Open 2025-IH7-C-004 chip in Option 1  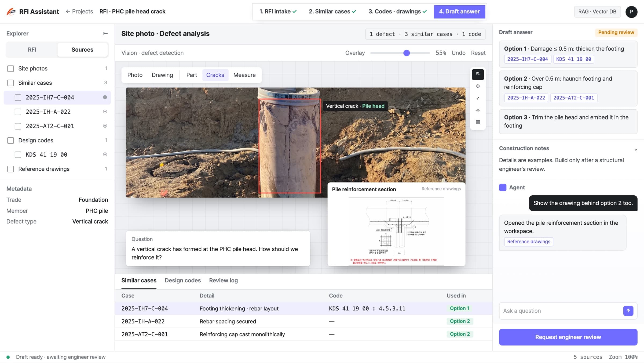[527, 59]
